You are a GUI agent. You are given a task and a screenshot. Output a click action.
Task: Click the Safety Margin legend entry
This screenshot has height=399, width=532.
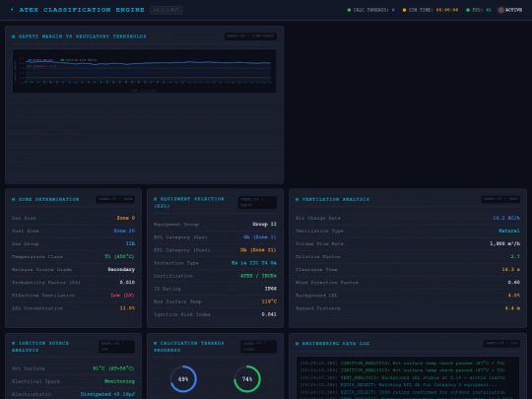point(40,60)
